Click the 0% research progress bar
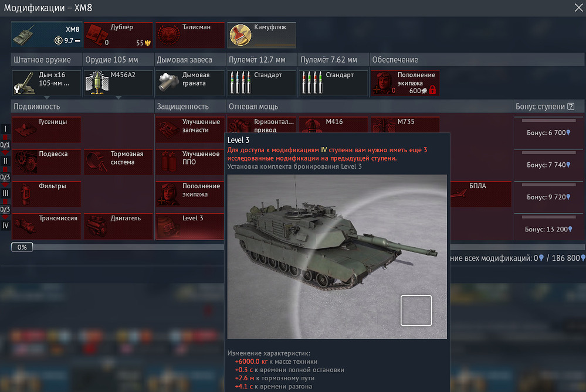Image resolution: width=586 pixels, height=392 pixels. click(22, 247)
